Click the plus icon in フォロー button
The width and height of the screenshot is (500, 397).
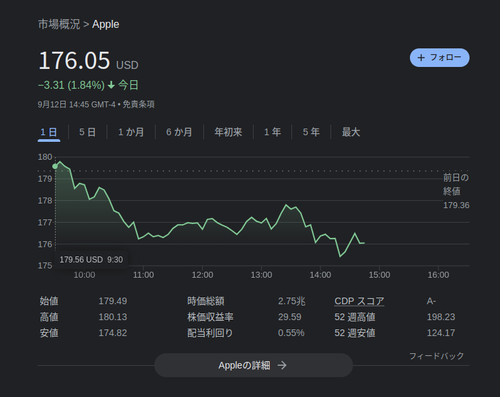[421, 58]
